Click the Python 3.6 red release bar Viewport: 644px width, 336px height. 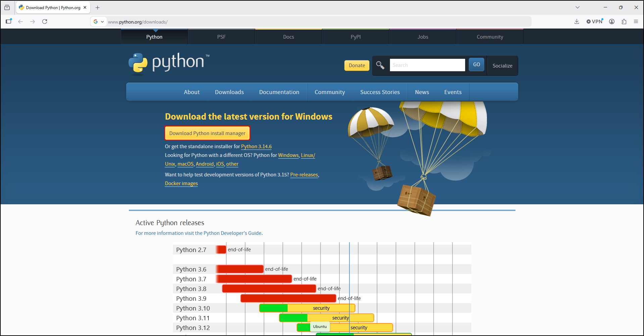click(x=240, y=269)
